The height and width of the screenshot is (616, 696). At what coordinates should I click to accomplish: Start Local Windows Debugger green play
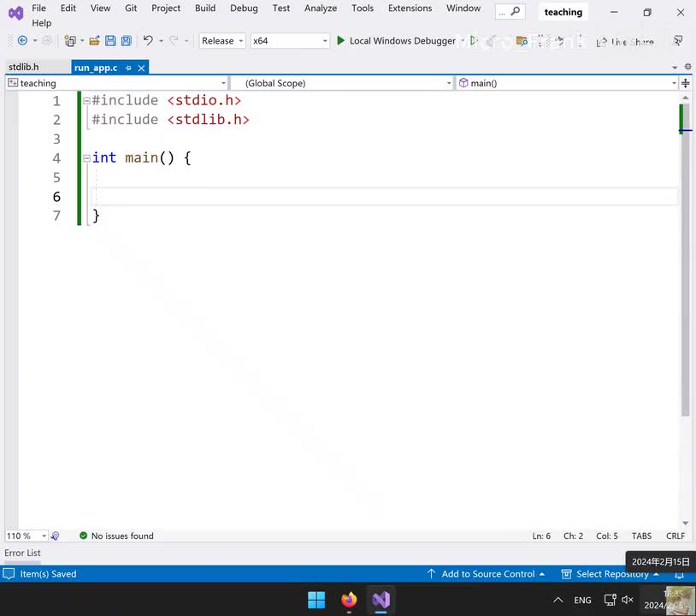coord(340,41)
